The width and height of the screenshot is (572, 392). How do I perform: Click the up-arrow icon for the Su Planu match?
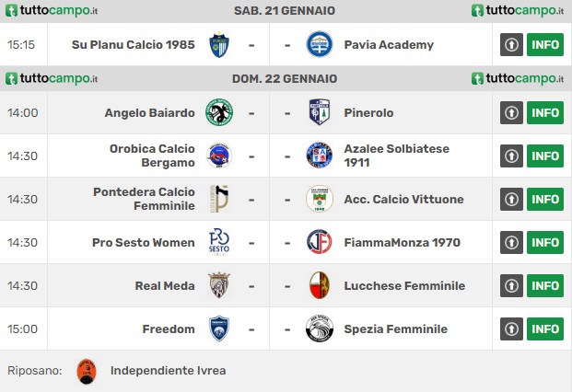point(511,44)
